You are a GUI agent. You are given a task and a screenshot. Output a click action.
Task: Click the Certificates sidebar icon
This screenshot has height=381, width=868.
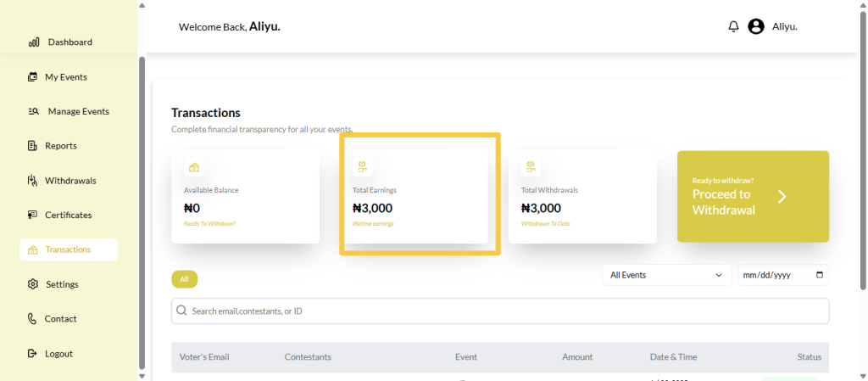(x=33, y=216)
